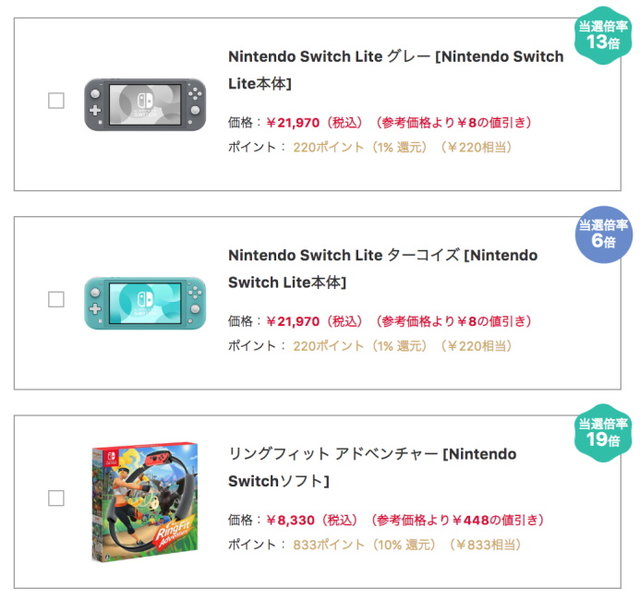Click the gray Switch Lite product image

[145, 102]
